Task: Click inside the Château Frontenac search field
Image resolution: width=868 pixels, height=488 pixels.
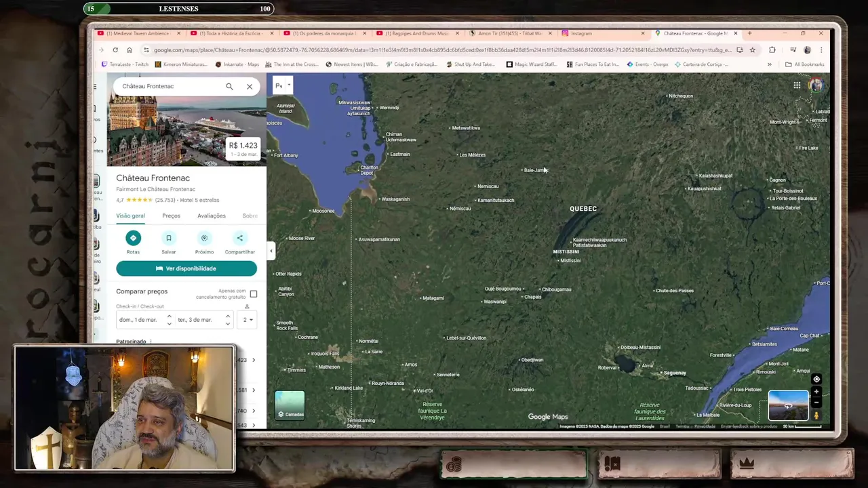Action: (170, 86)
